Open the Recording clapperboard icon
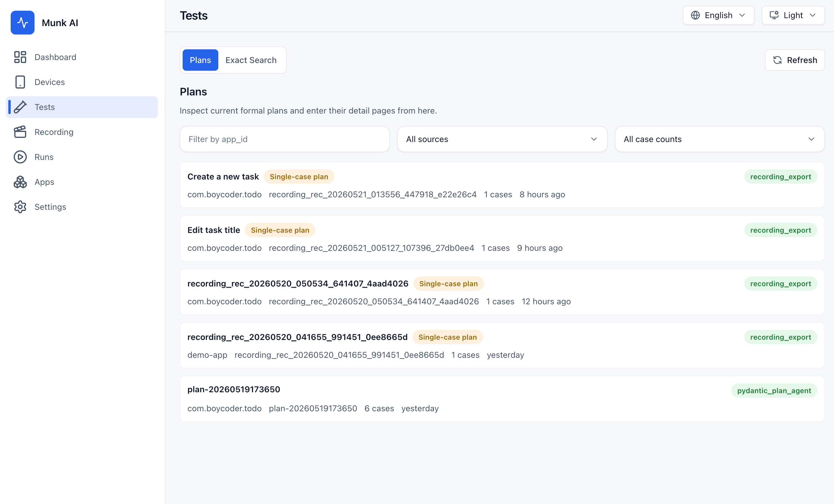Image resolution: width=834 pixels, height=504 pixels. (20, 132)
